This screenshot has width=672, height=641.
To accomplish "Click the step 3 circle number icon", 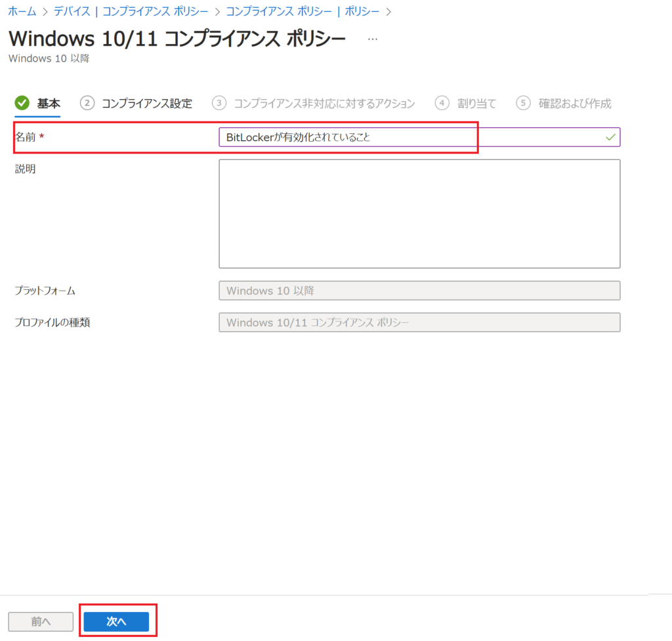I will pos(219,103).
